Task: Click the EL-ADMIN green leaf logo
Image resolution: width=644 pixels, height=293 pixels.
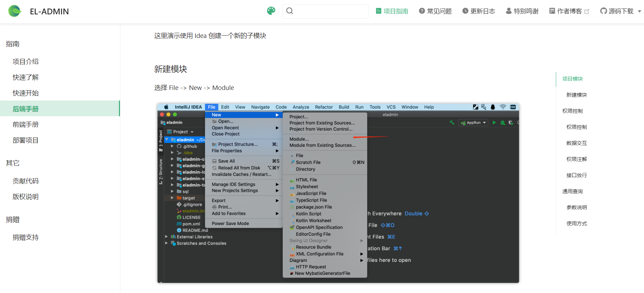Action: click(15, 11)
